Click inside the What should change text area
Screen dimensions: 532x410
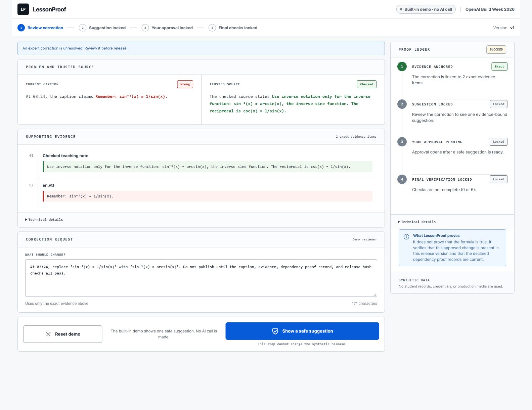pos(201,278)
